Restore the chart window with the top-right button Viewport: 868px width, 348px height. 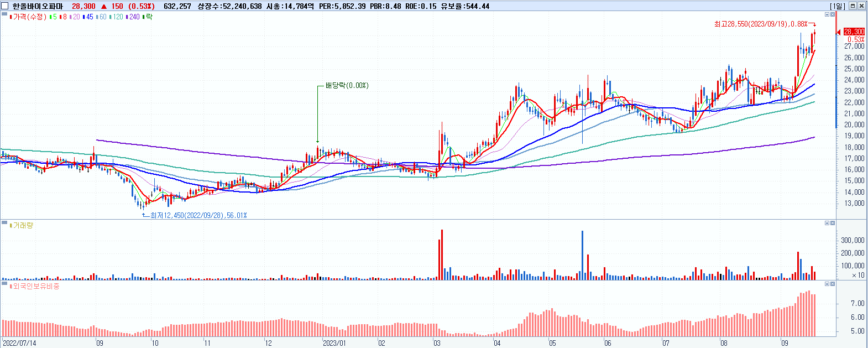click(853, 6)
